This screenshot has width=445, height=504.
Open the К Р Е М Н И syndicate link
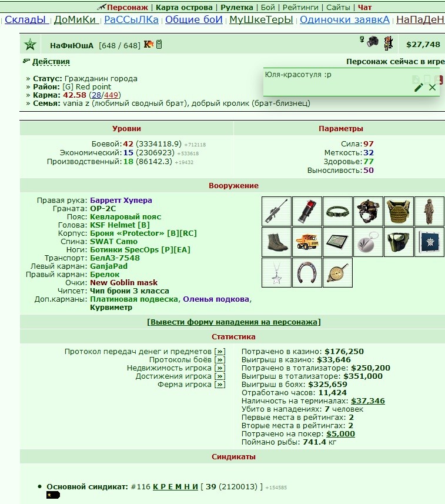[x=175, y=487]
